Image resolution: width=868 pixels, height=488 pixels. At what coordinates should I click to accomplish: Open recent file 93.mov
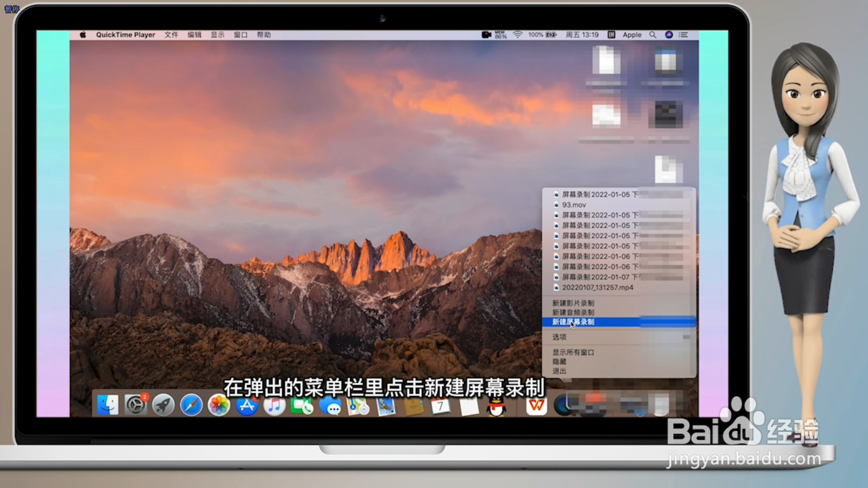tap(574, 205)
